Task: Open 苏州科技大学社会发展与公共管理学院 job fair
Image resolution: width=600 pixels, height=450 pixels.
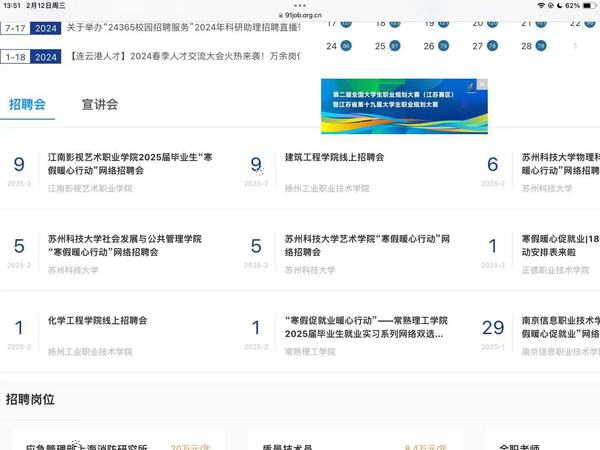Action: tap(125, 246)
